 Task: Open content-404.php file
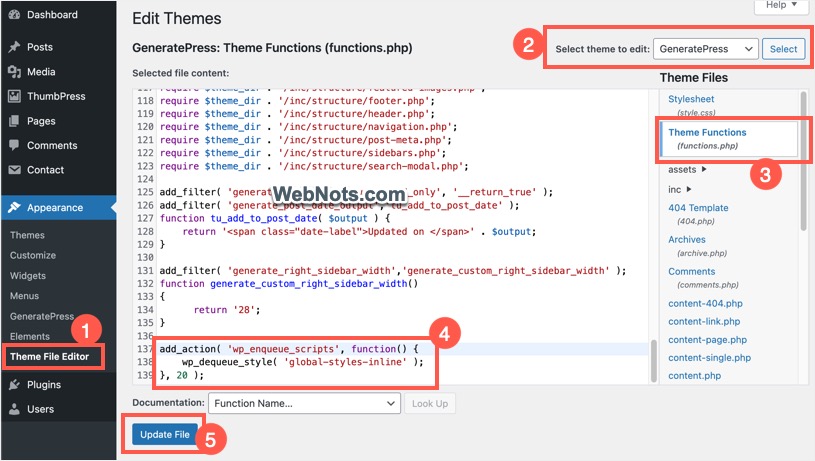pyautogui.click(x=705, y=304)
